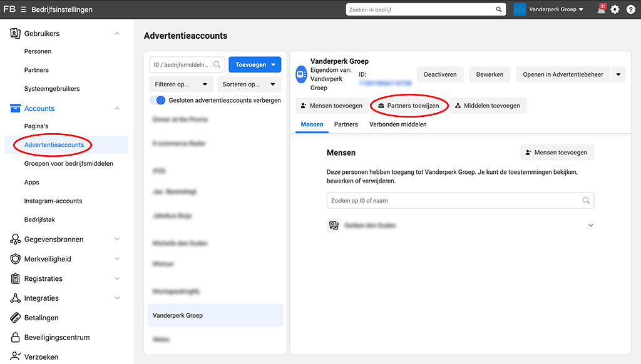The image size is (641, 364).
Task: Switch to the Verbonden middelen tab
Action: pos(397,124)
